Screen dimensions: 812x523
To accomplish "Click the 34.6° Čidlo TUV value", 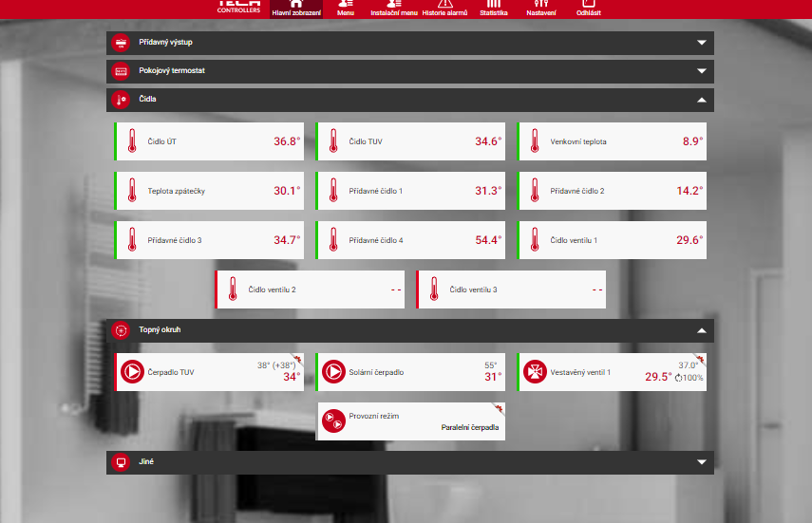I will coord(488,141).
